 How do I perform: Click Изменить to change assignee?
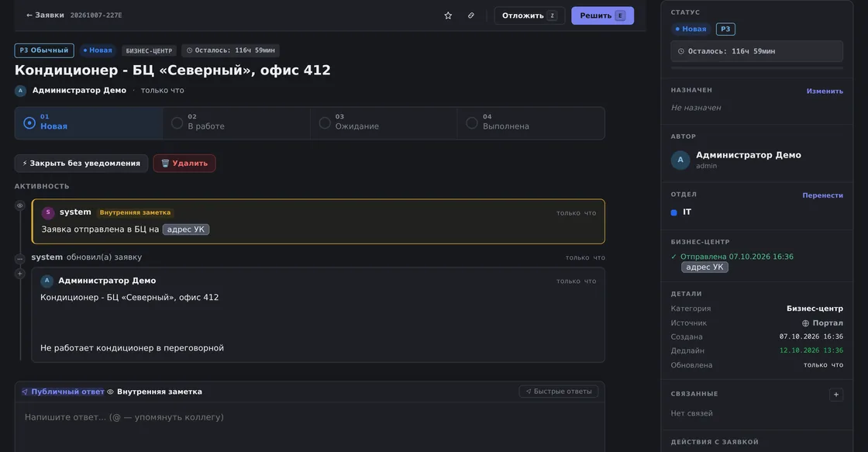825,91
